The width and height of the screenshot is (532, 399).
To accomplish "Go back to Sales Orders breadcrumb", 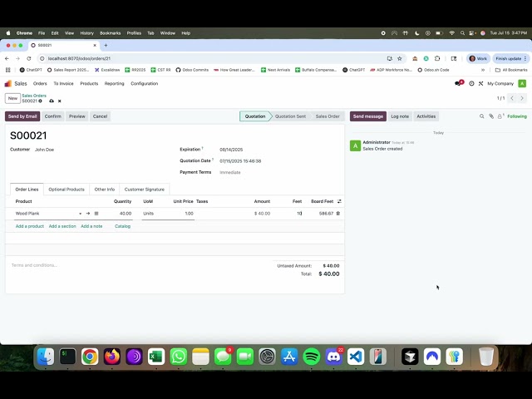I will click(x=34, y=96).
